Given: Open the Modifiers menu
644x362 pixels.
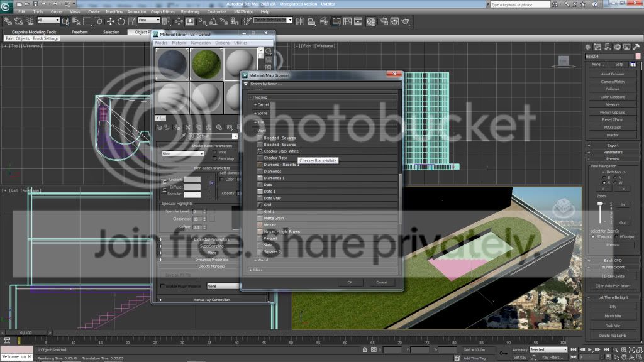Looking at the screenshot, I should coord(114,11).
